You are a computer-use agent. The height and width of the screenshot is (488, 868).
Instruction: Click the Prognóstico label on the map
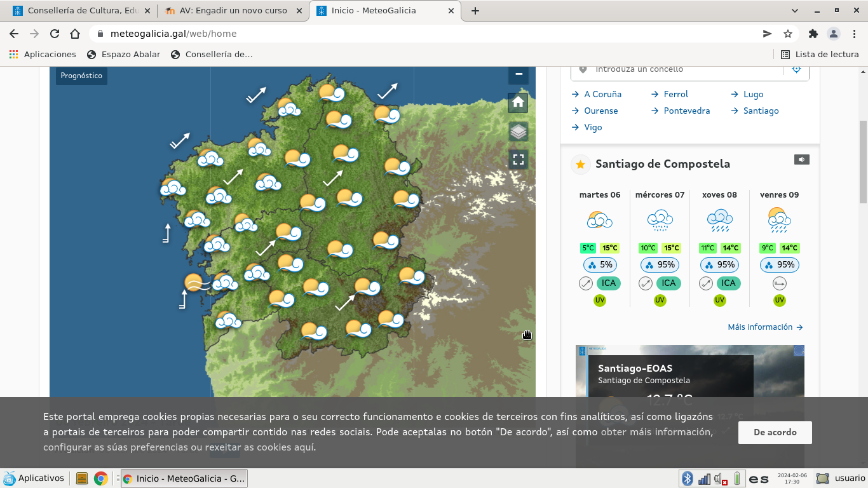click(81, 76)
